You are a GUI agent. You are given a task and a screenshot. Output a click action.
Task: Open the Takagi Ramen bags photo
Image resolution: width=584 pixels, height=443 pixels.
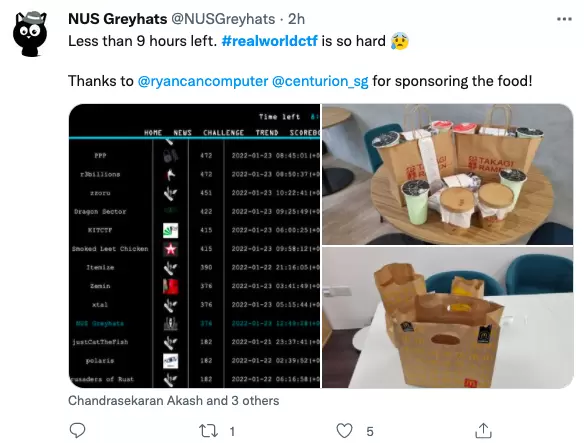[x=447, y=174]
